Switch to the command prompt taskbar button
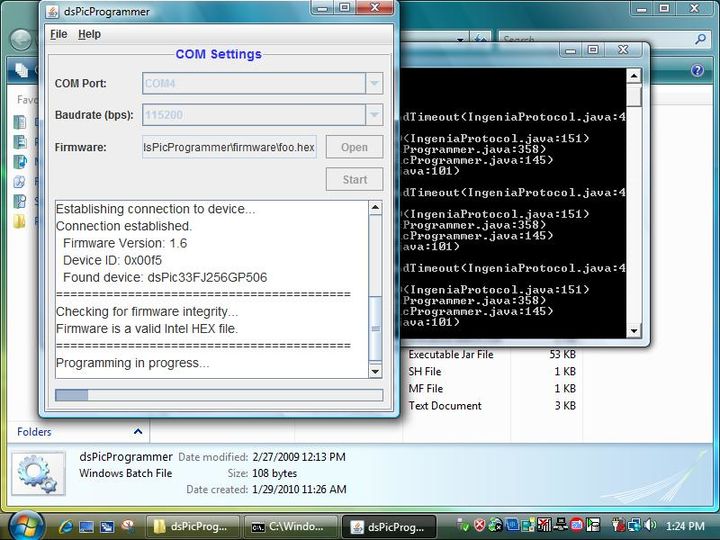Screen dimensions: 720x540 click(290, 526)
